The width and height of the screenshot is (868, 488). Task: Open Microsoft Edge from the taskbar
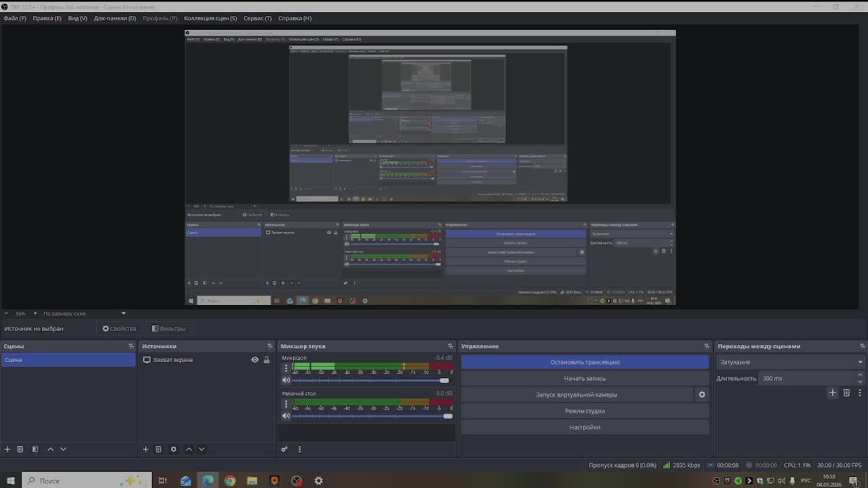(208, 481)
